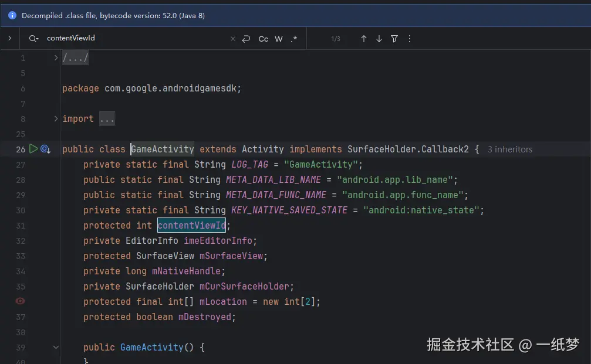Toggle Match Case option Cc
Image resolution: width=591 pixels, height=364 pixels.
point(263,39)
